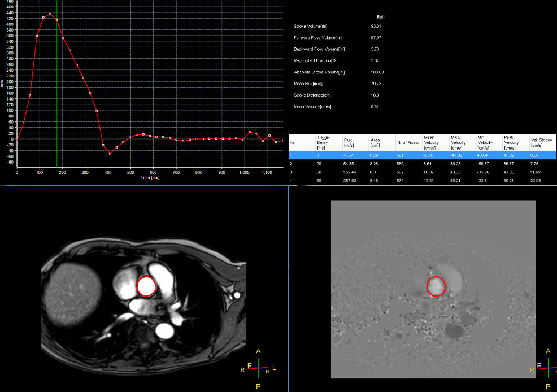The width and height of the screenshot is (557, 392).
Task: Select the 'A' anterior orientation label
Action: (x=258, y=350)
